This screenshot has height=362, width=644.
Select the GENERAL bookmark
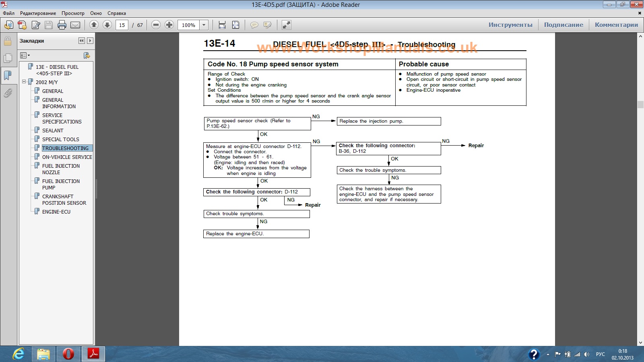point(53,91)
